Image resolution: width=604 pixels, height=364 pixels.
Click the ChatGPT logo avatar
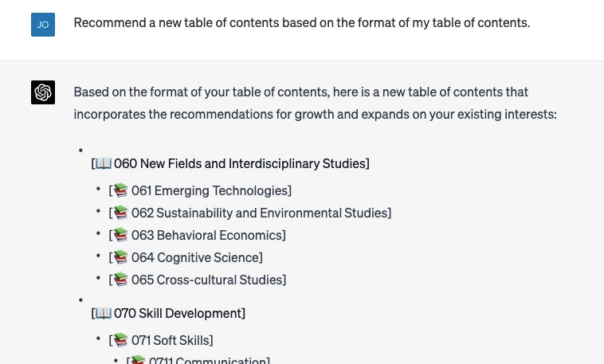point(43,92)
